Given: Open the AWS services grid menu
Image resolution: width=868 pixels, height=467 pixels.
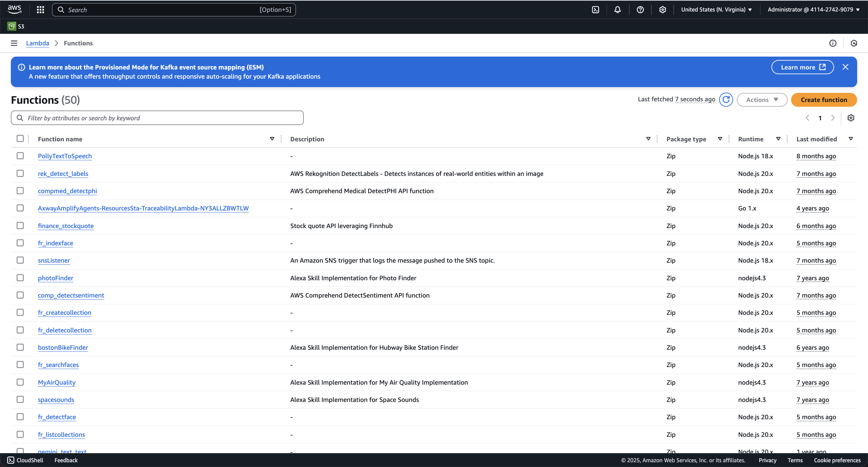Looking at the screenshot, I should pyautogui.click(x=40, y=9).
